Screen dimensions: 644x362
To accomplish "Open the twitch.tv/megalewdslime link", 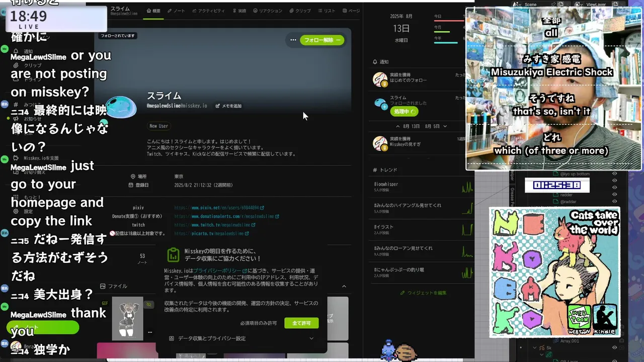I will (215, 225).
